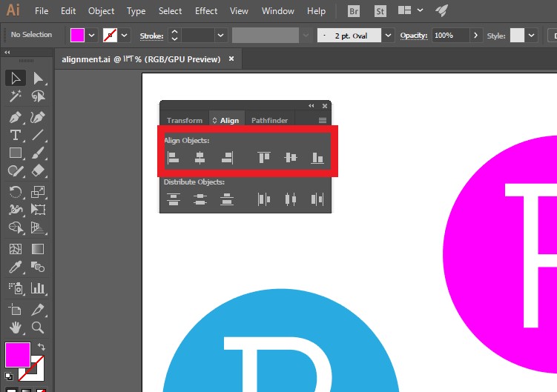The height and width of the screenshot is (392, 557).
Task: Select the Rectangle tool
Action: point(16,153)
